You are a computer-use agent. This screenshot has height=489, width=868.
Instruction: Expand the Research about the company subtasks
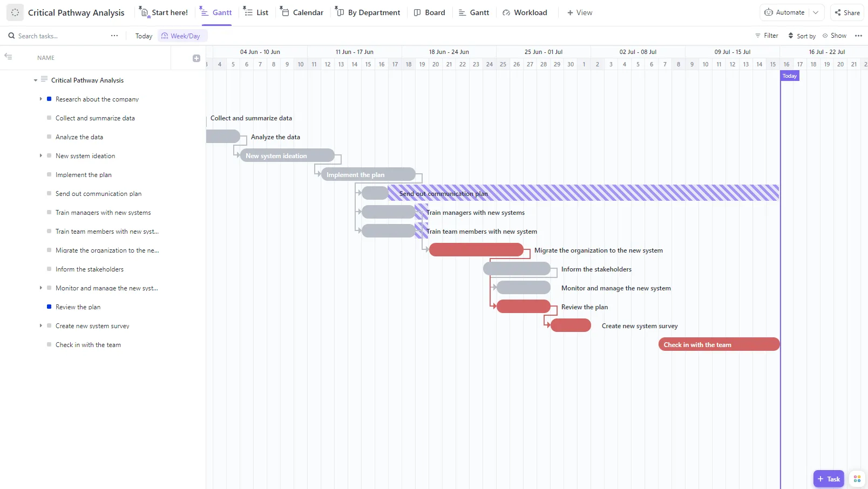coord(40,99)
